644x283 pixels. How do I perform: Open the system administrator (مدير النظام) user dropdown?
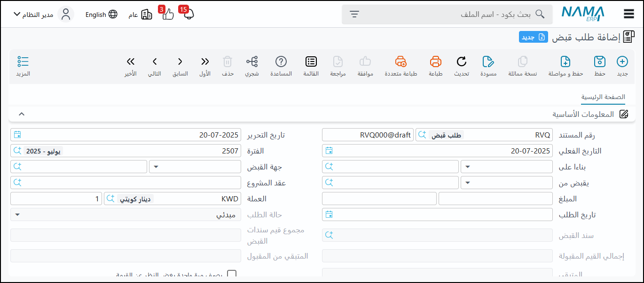[x=37, y=15]
